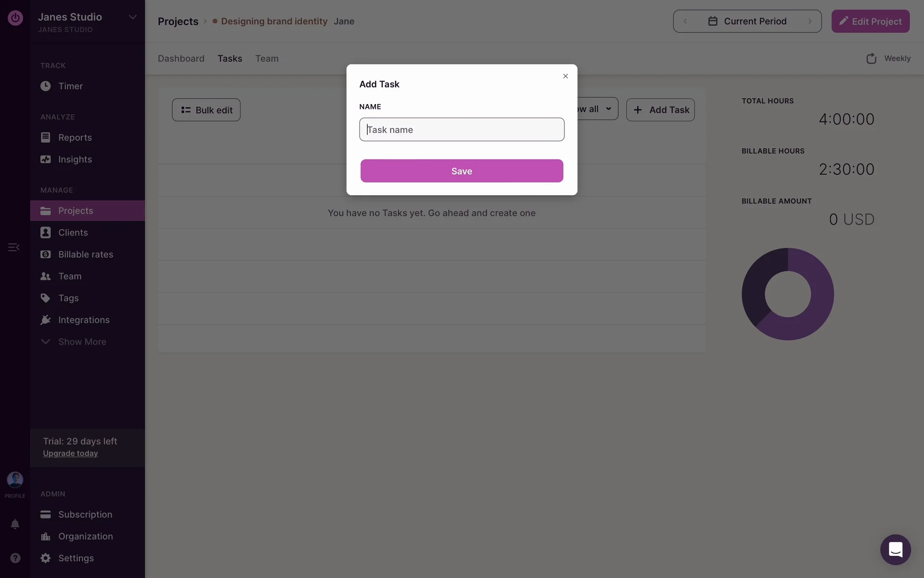Expand the Janes Studio workspace dropdown

pos(132,17)
